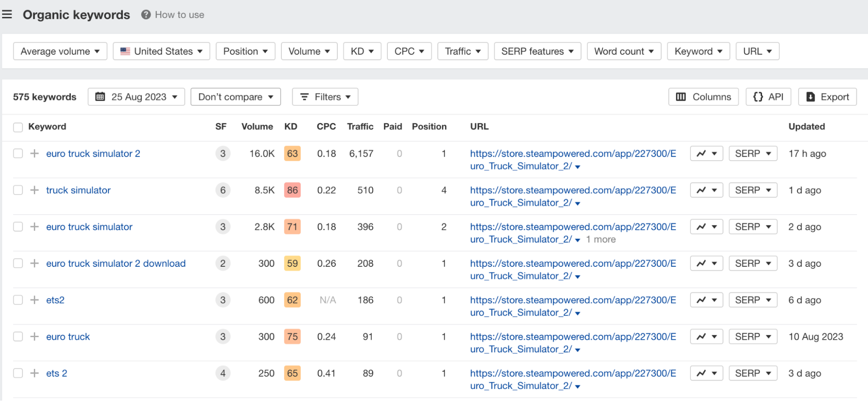Click the How to use help icon

point(146,15)
